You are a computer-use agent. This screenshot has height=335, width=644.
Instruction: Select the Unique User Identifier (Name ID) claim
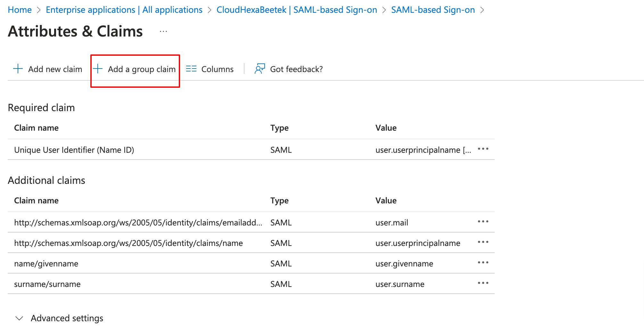click(74, 150)
